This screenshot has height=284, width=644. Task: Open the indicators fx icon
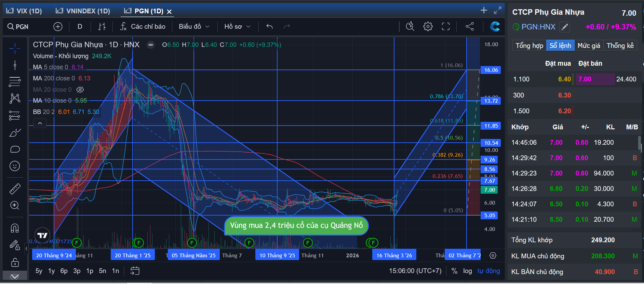click(123, 26)
